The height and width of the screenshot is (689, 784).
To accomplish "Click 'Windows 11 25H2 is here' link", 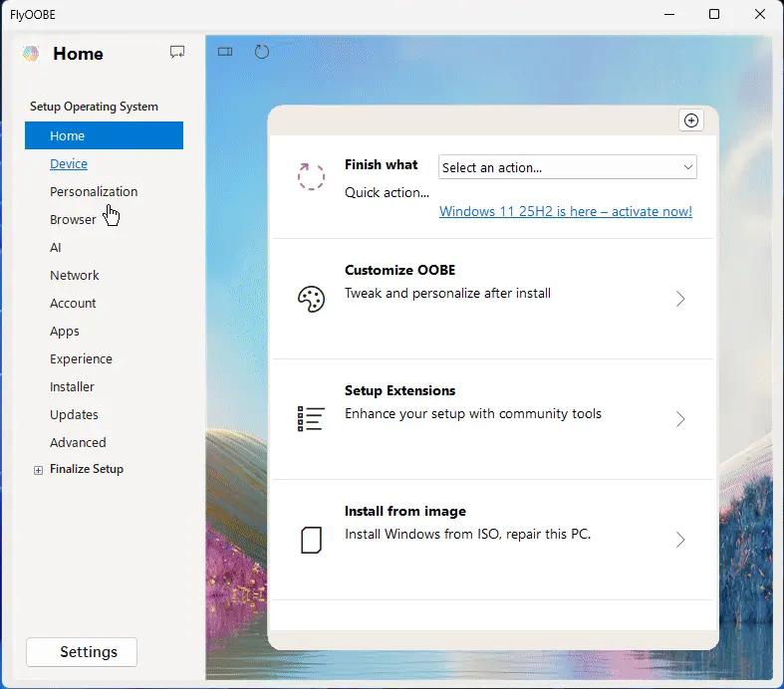I will point(565,211).
